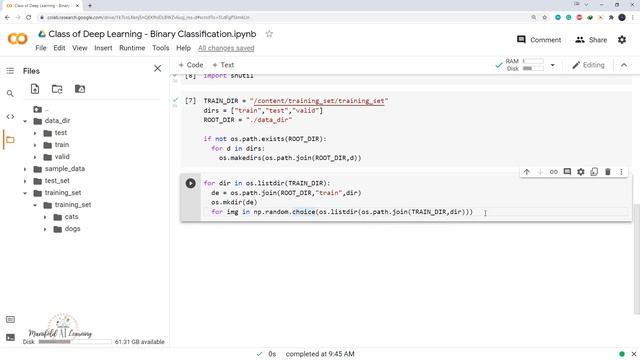Expand the cats folder
The width and height of the screenshot is (640, 360).
(45, 217)
